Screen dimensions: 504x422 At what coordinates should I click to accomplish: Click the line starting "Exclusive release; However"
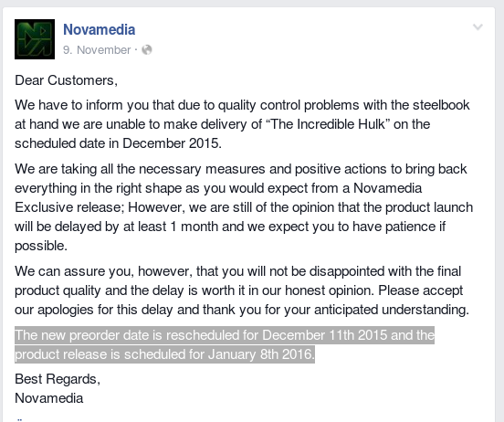coord(244,207)
